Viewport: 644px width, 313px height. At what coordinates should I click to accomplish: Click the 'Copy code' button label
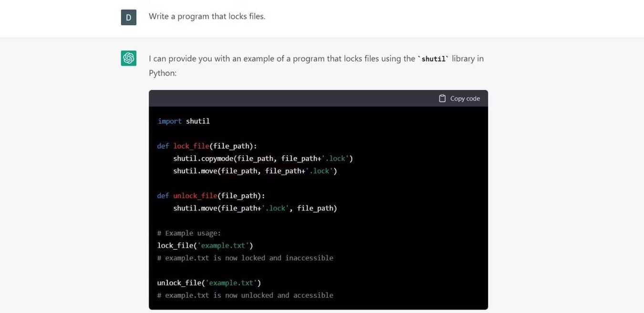pyautogui.click(x=465, y=98)
